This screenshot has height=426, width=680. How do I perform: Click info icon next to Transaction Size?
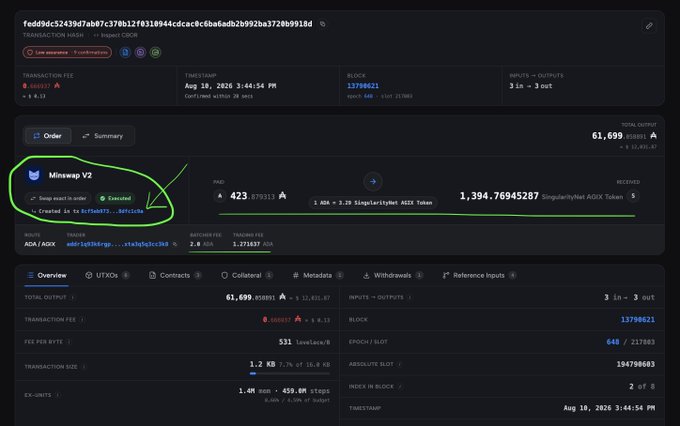84,367
